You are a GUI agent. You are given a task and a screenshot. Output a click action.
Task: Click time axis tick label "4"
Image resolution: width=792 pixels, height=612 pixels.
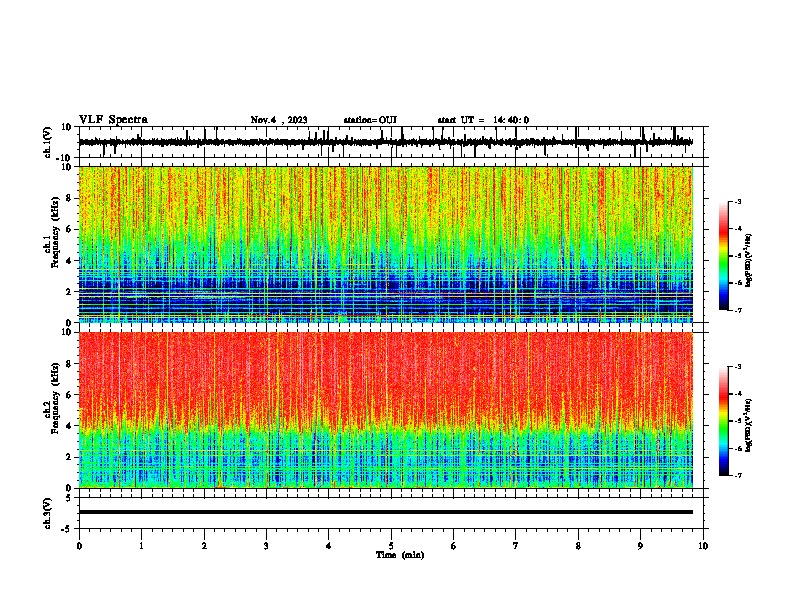(329, 546)
